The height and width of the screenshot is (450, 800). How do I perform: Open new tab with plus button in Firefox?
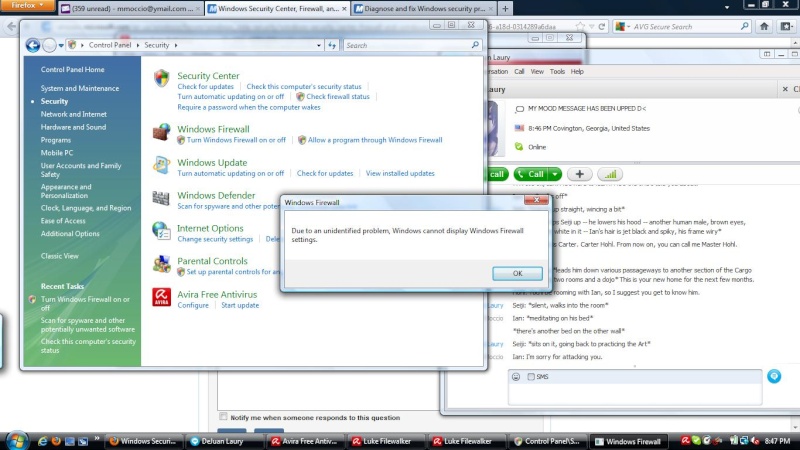pyautogui.click(x=505, y=9)
